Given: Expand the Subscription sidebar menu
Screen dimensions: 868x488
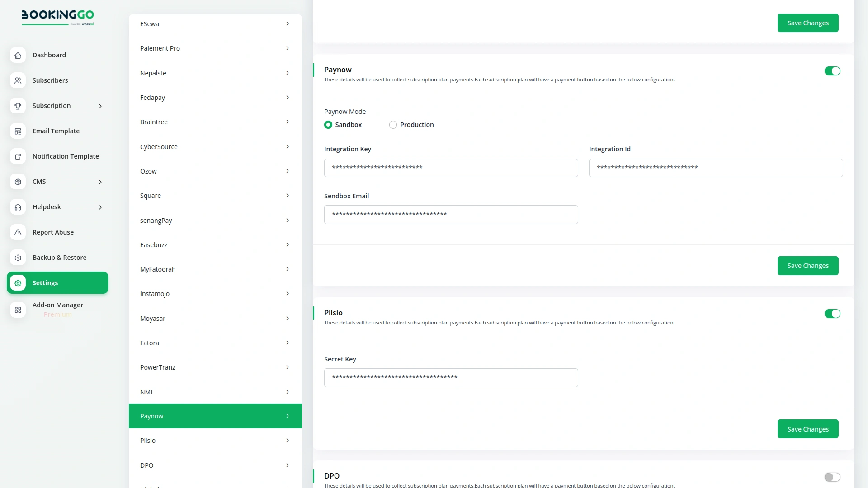Looking at the screenshot, I should [x=100, y=106].
